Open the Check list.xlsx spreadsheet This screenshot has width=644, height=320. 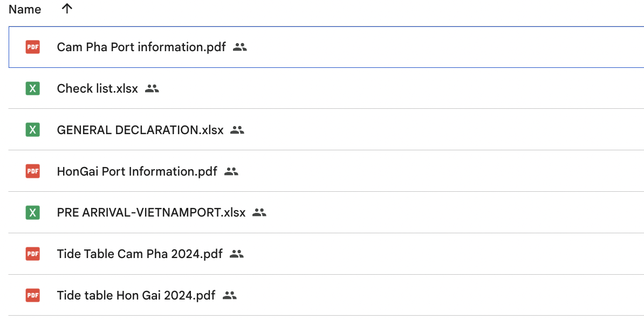pos(97,89)
